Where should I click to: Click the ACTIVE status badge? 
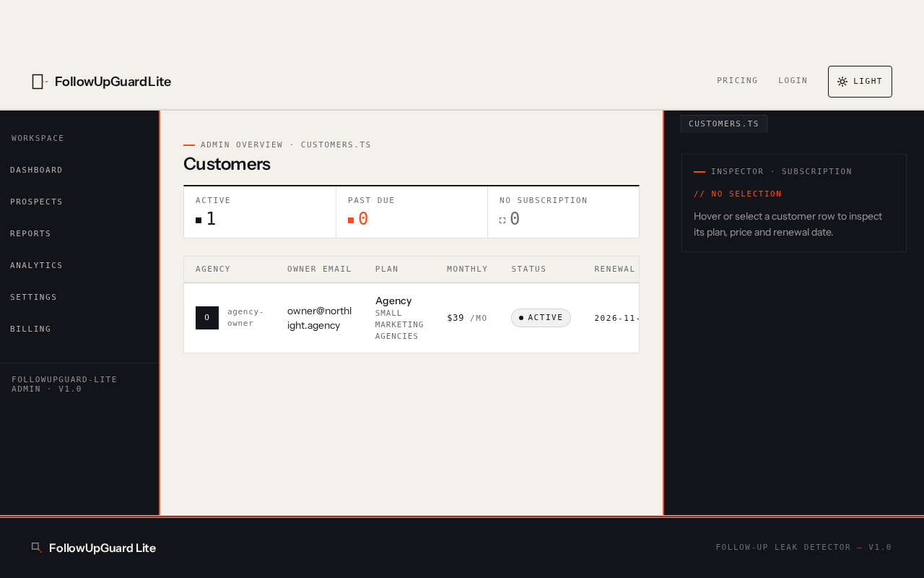pos(541,318)
